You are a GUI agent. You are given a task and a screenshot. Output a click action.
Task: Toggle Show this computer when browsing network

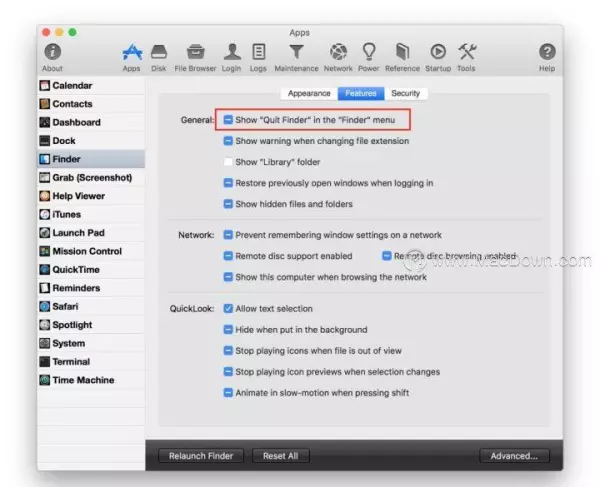[228, 277]
